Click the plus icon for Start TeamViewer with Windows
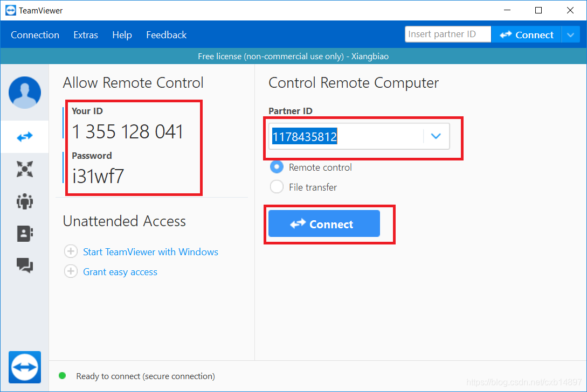 coord(71,251)
